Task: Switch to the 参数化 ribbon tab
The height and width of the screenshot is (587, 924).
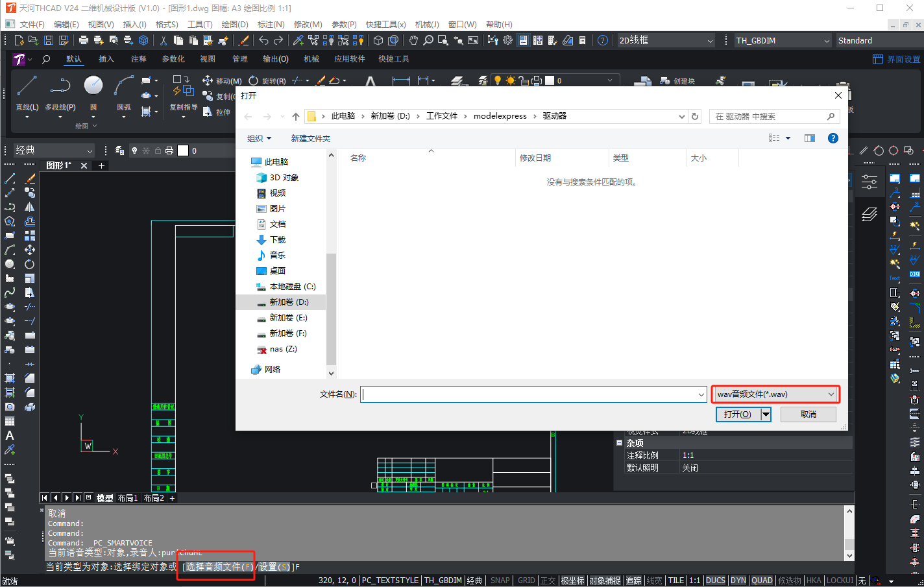Action: (173, 59)
